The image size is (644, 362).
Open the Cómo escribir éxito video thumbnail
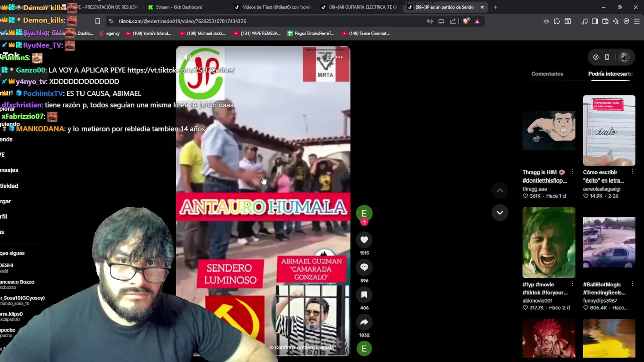(609, 130)
